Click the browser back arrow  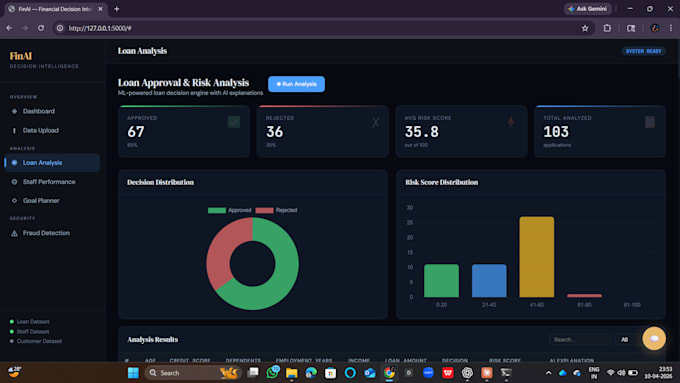[9, 28]
